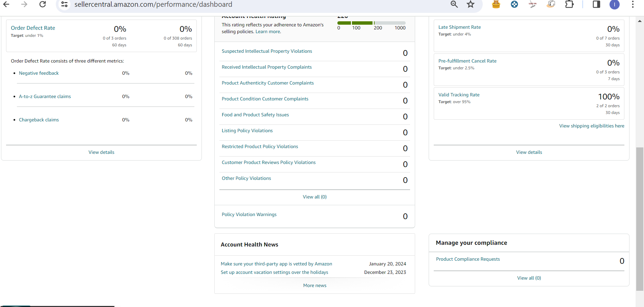Image resolution: width=644 pixels, height=307 pixels.
Task: Select the 'December 23, 2023' date
Action: (385, 272)
